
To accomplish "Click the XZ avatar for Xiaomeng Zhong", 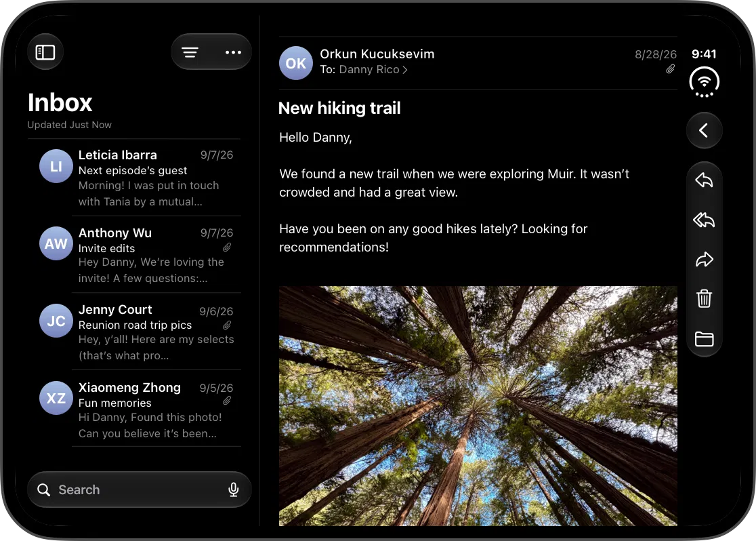I will pos(56,398).
